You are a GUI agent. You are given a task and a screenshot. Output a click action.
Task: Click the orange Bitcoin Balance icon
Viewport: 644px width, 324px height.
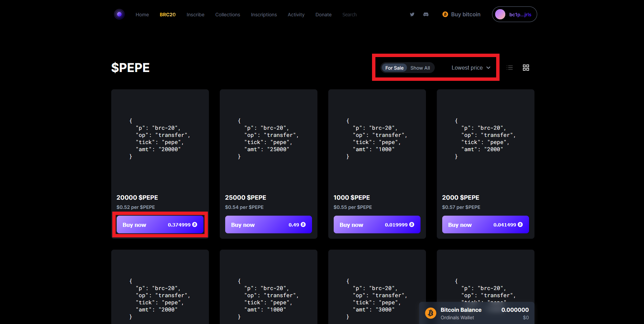(x=431, y=313)
